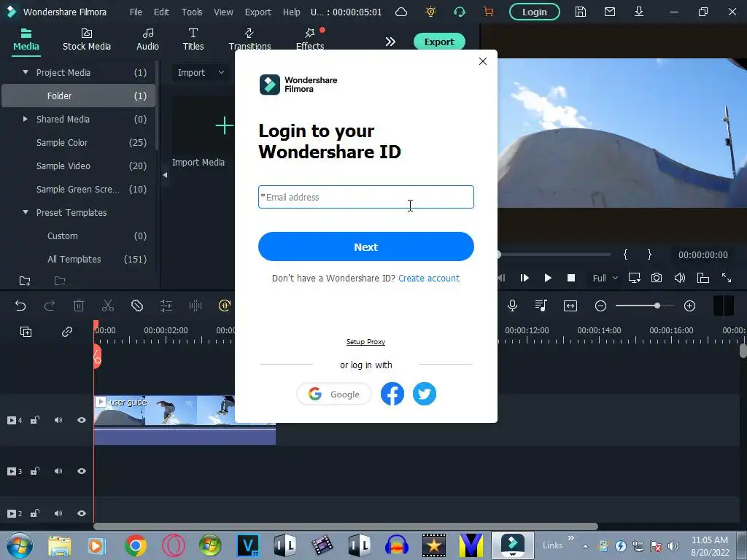Screen dimensions: 747x560
Task: Lock track 3
Action: pos(35,471)
